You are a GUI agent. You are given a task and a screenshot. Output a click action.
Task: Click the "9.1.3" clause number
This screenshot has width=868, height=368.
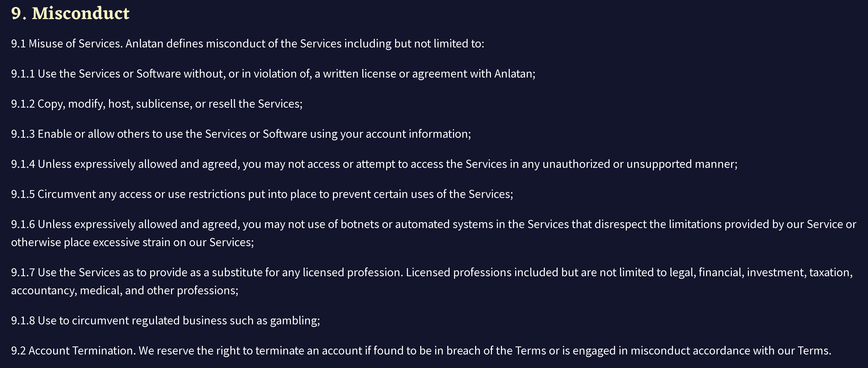(23, 134)
